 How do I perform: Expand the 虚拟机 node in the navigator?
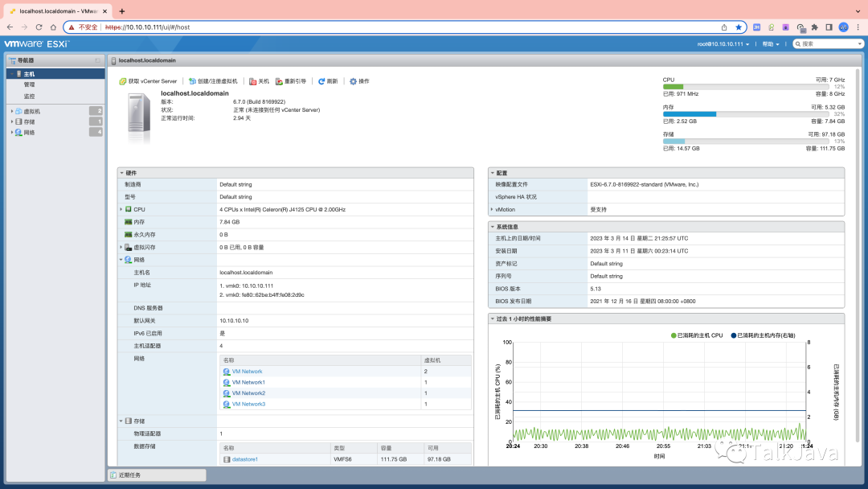click(x=12, y=111)
